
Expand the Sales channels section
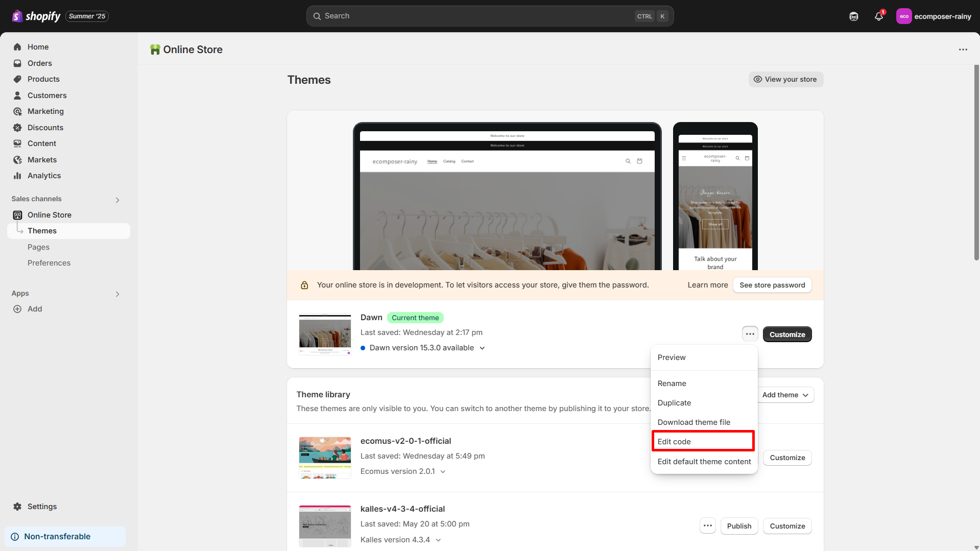[x=117, y=199]
